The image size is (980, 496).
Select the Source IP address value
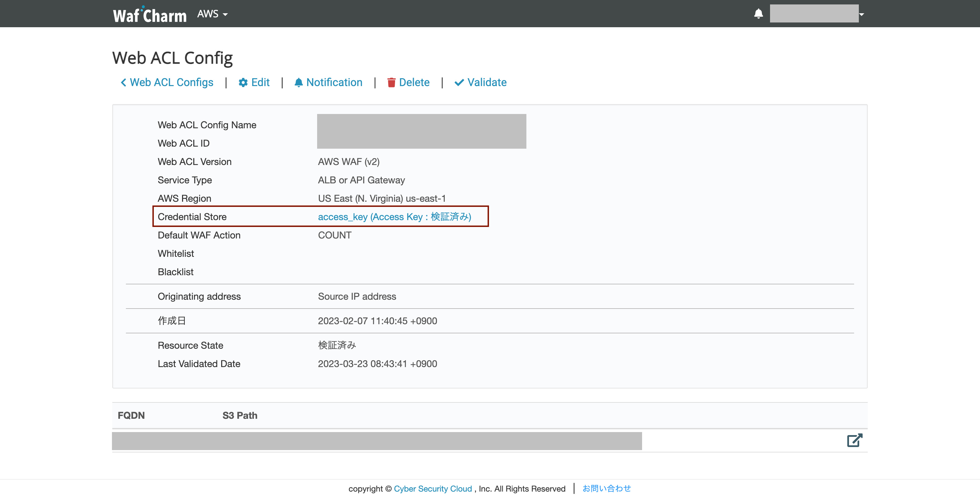(357, 297)
